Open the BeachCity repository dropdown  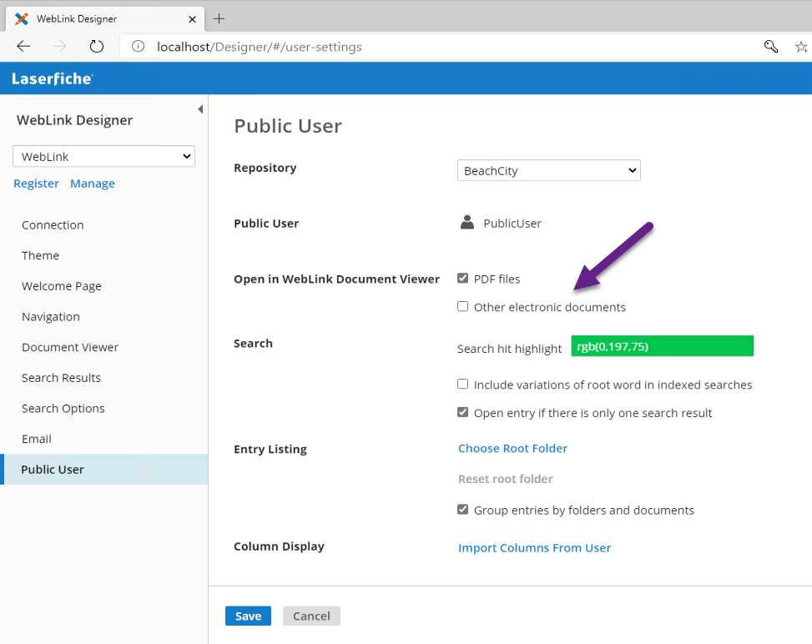tap(549, 170)
